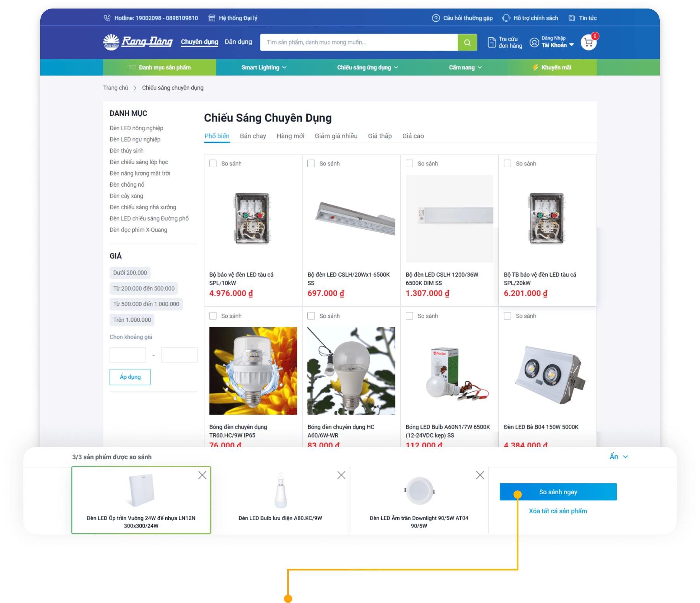Click the account user icon
700x603 pixels.
click(x=534, y=42)
